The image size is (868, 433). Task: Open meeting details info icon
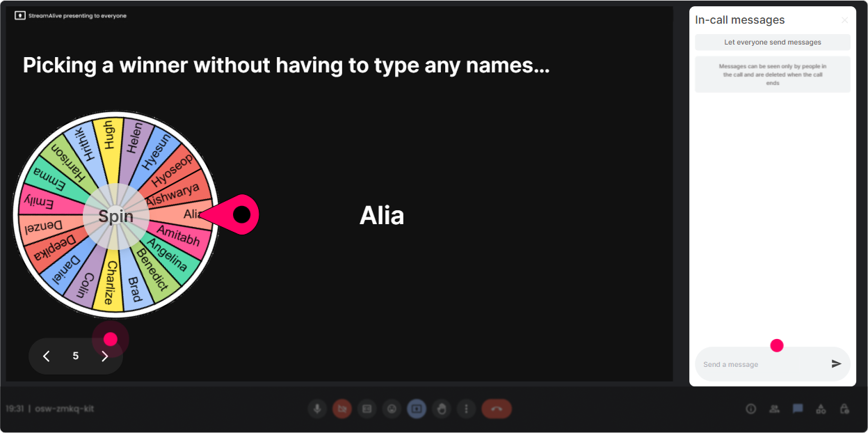pos(750,409)
